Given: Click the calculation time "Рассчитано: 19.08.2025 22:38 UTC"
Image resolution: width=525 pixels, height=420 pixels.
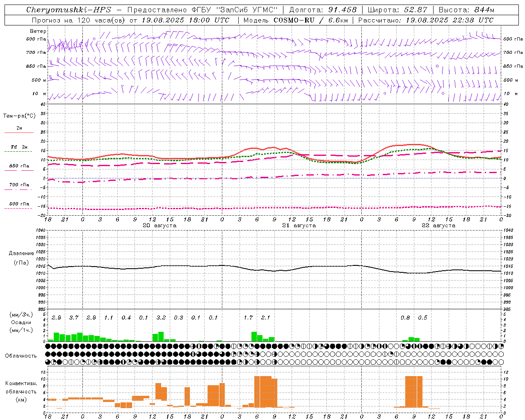Looking at the screenshot, I should 426,20.
